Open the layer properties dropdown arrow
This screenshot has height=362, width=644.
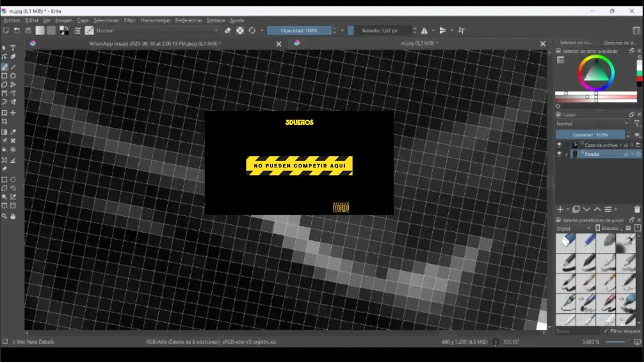615,209
